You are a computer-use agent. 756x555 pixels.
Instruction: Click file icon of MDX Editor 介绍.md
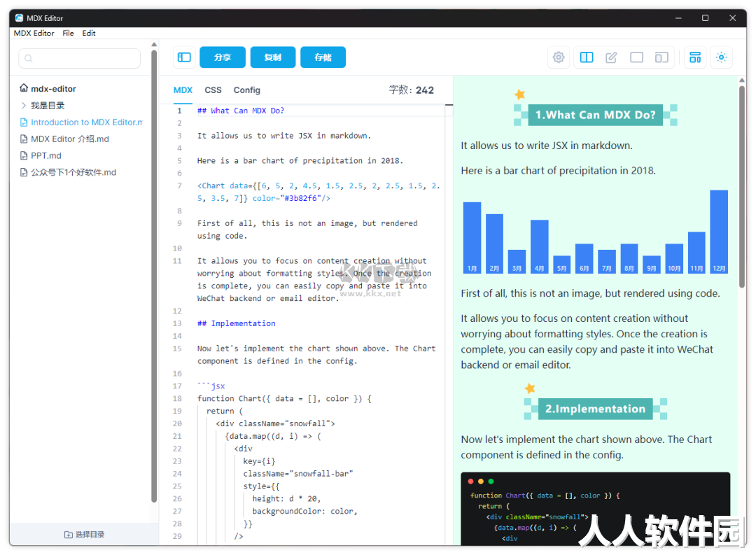click(24, 139)
